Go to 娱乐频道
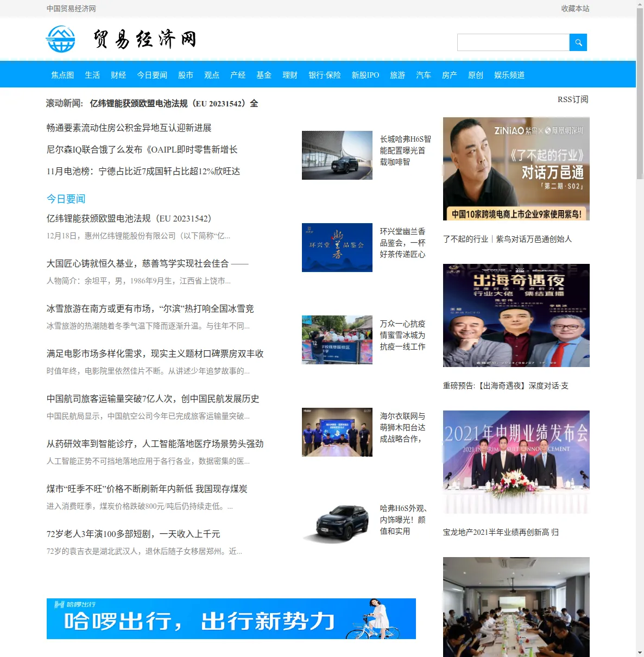This screenshot has height=657, width=644. pyautogui.click(x=509, y=75)
